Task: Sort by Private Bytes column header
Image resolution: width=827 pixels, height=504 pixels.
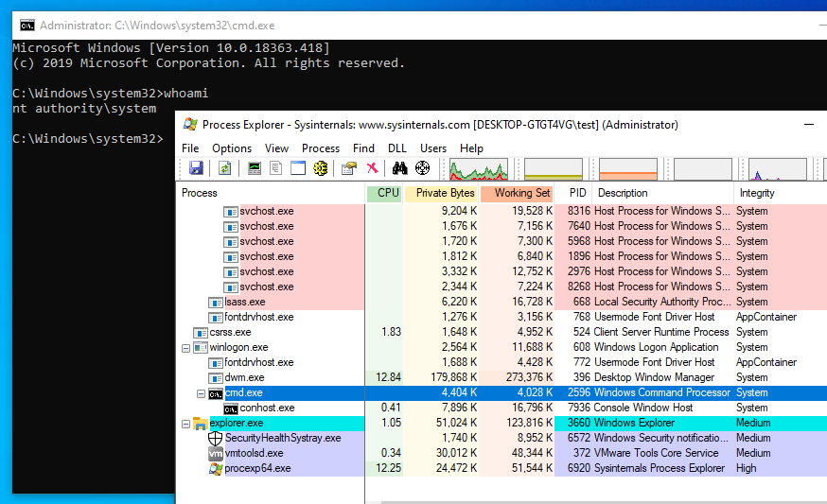Action: click(441, 193)
